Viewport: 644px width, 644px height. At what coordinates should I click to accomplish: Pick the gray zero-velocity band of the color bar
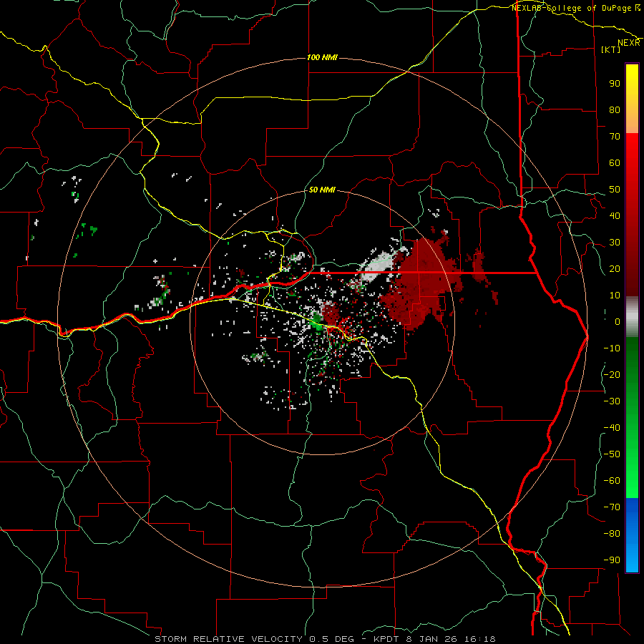(x=632, y=317)
